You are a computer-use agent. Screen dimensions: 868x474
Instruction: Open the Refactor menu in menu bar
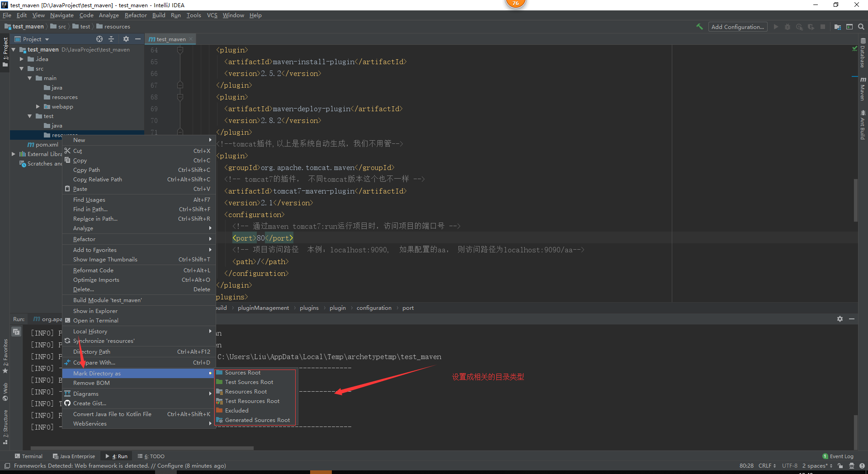coord(136,15)
